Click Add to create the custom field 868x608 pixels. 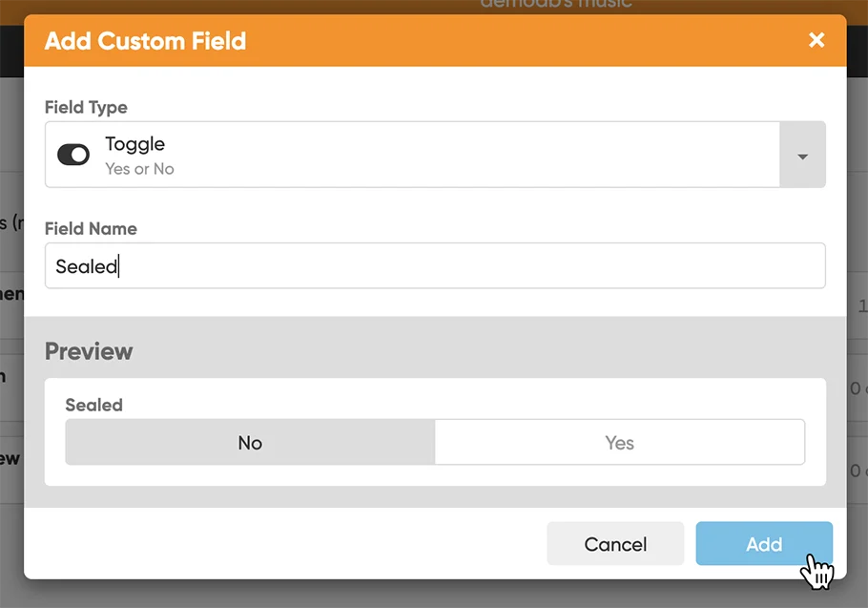763,544
